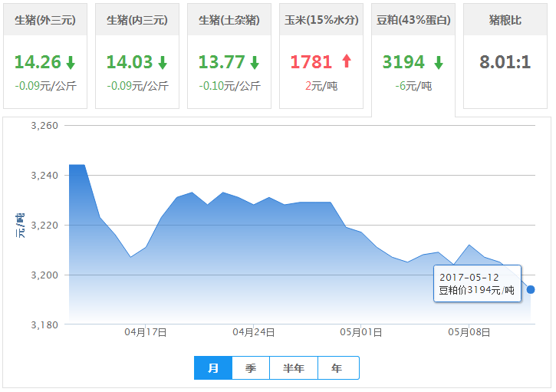Click the 1781 corn price value

point(311,62)
